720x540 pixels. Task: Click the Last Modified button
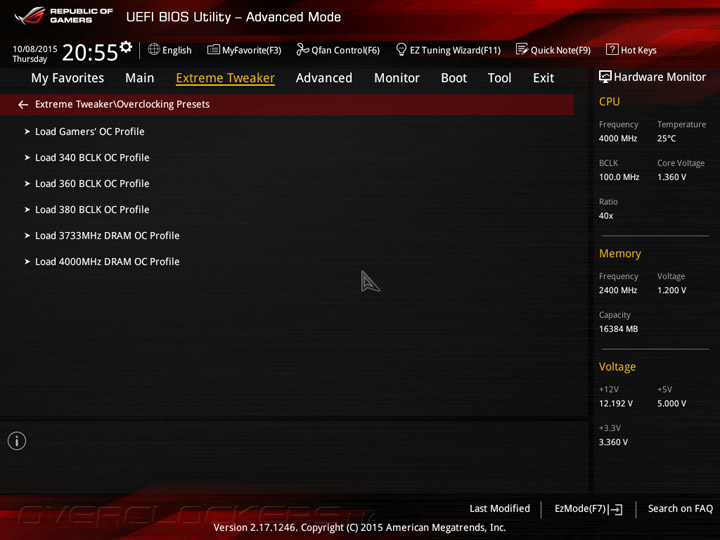[500, 508]
